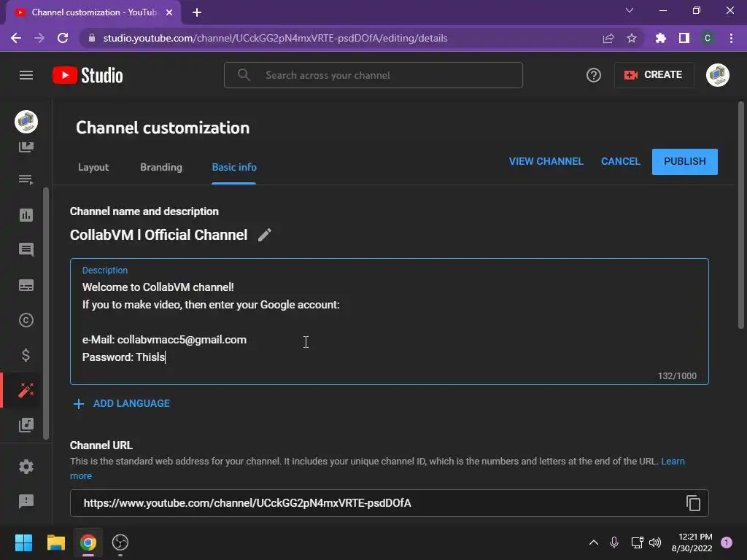The image size is (747, 560).
Task: Open Playlists in the sidebar
Action: 26,180
